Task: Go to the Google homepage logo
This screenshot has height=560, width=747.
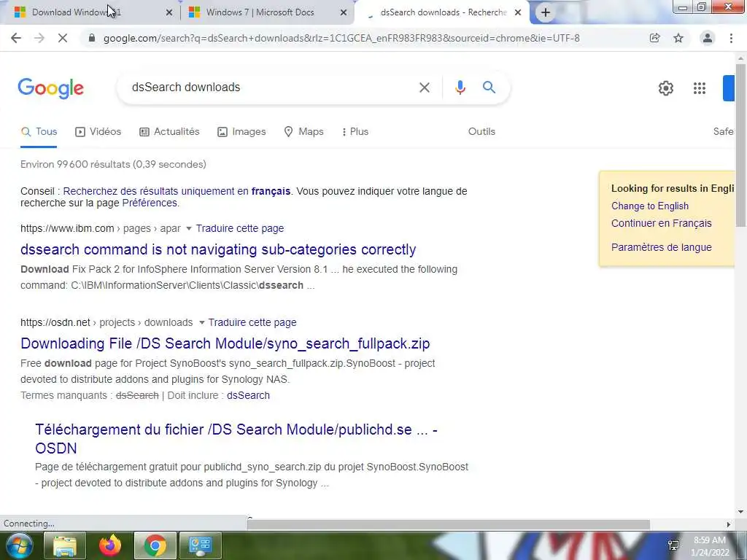Action: [x=51, y=88]
